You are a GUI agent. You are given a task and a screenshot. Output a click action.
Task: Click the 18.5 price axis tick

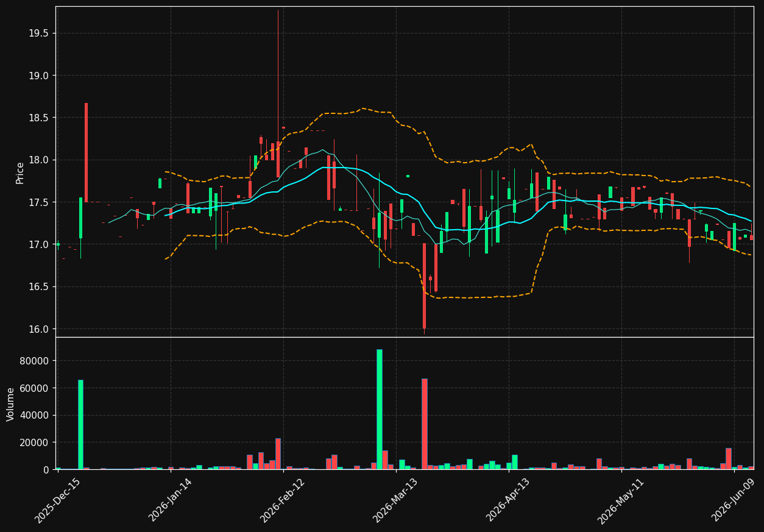coord(38,118)
